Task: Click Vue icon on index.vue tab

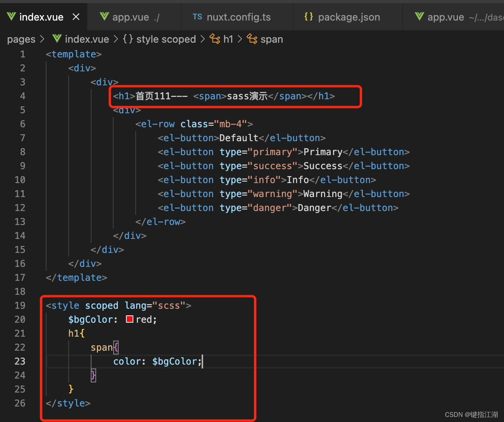Action: point(11,16)
